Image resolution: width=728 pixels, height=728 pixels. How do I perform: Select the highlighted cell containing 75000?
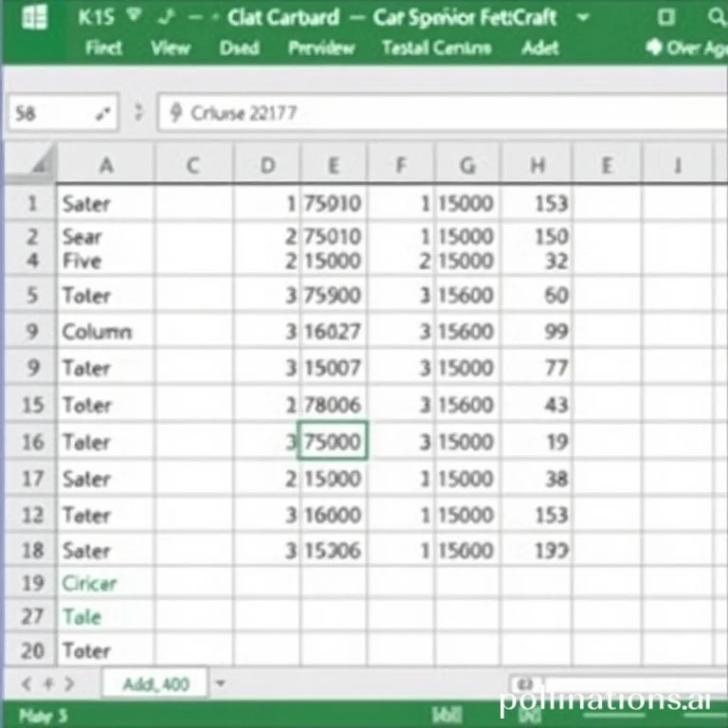334,442
